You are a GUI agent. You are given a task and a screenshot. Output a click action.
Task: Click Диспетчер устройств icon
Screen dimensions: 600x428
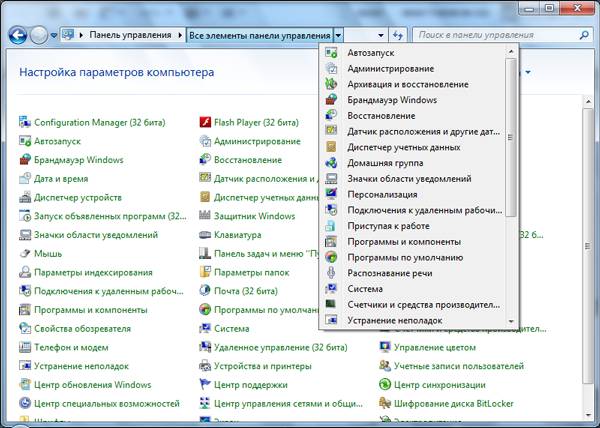point(25,197)
